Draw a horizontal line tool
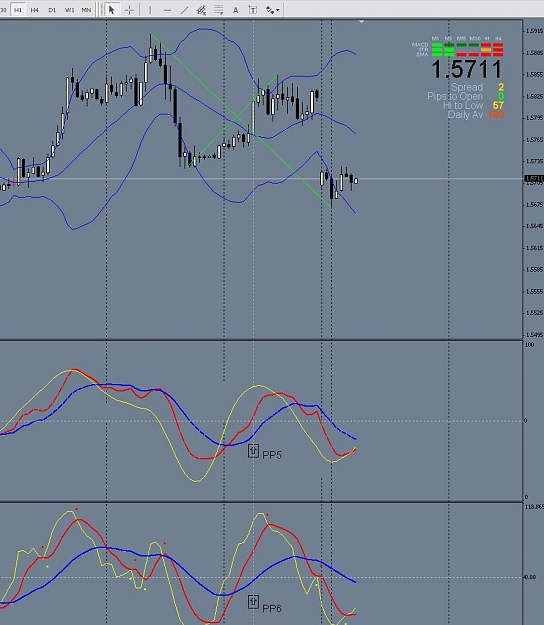Screen dimensions: 544x625 167,10
